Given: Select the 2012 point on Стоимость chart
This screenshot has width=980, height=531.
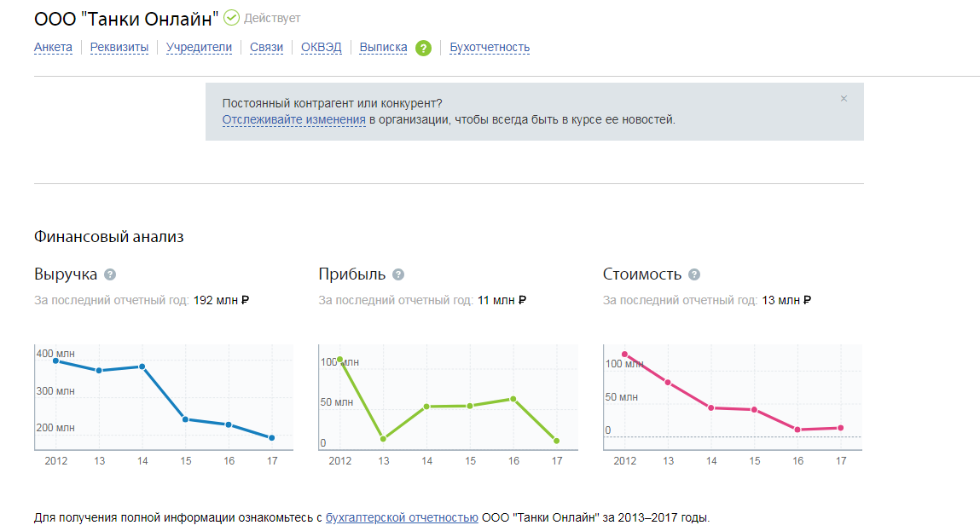Looking at the screenshot, I should [x=624, y=355].
